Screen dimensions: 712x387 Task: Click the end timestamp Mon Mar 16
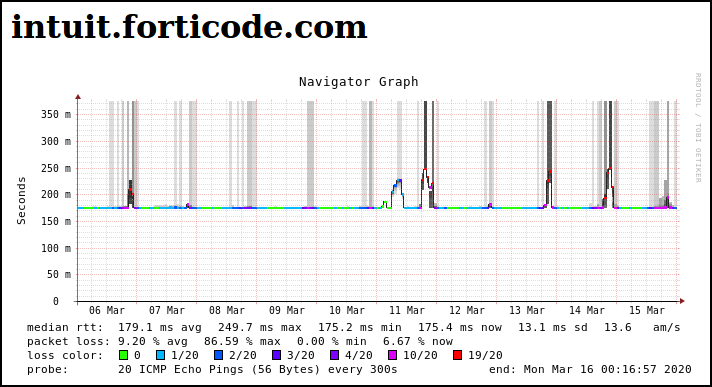click(x=590, y=369)
